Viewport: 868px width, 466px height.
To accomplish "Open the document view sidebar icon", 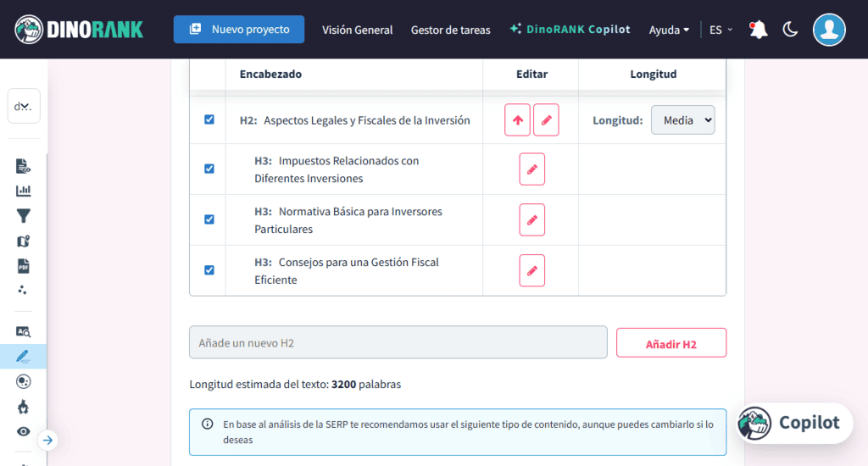I will [x=23, y=166].
